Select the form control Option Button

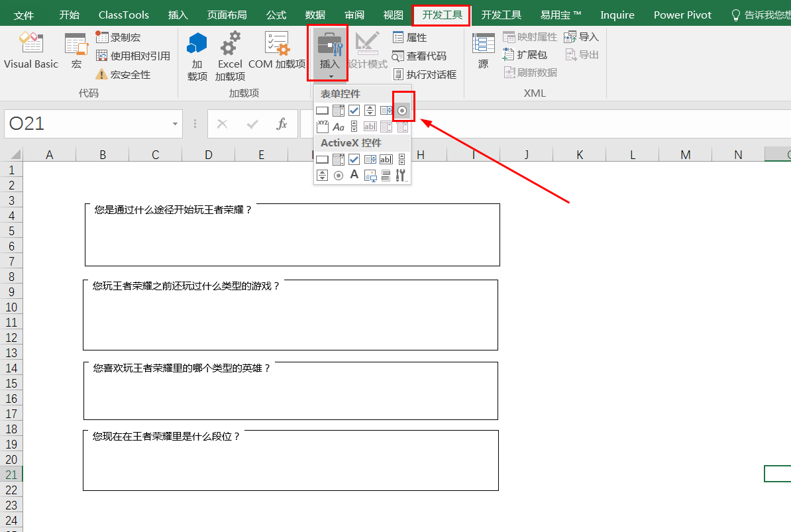(x=402, y=111)
